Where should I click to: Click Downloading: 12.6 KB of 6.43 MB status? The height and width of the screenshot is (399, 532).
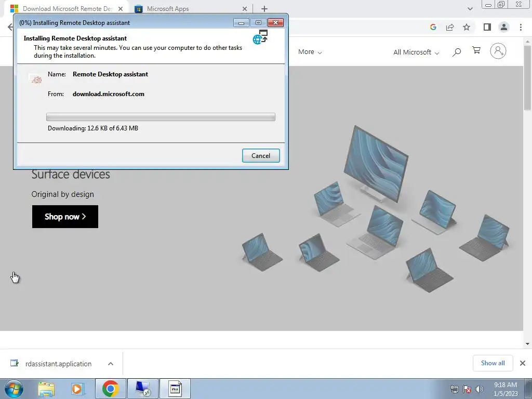[93, 128]
